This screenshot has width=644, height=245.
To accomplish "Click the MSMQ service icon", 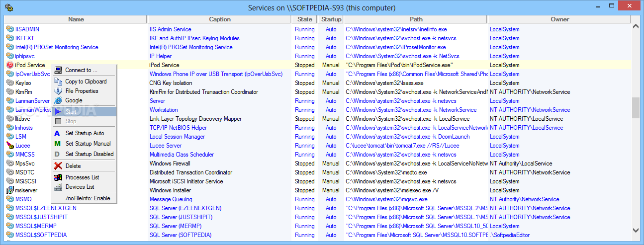I will (9, 199).
